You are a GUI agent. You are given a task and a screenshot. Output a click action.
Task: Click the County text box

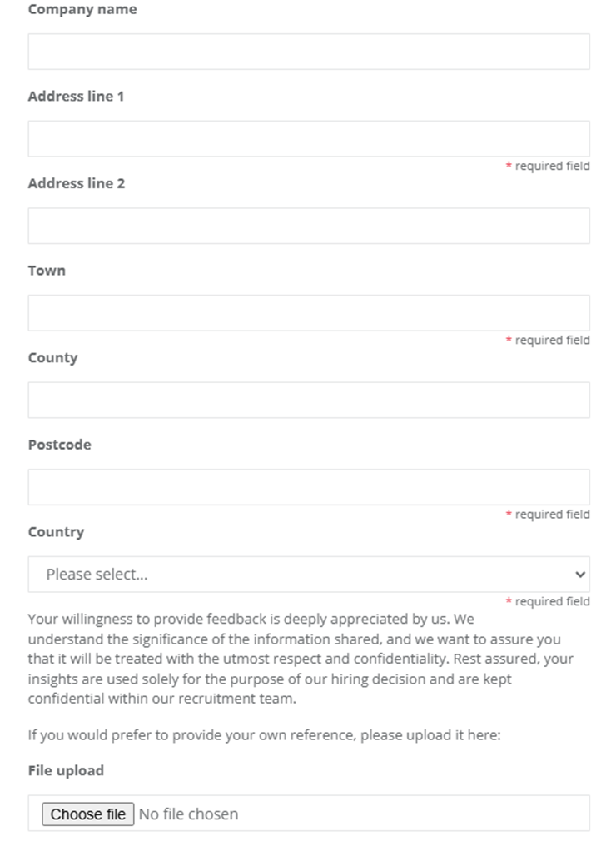[x=308, y=400]
